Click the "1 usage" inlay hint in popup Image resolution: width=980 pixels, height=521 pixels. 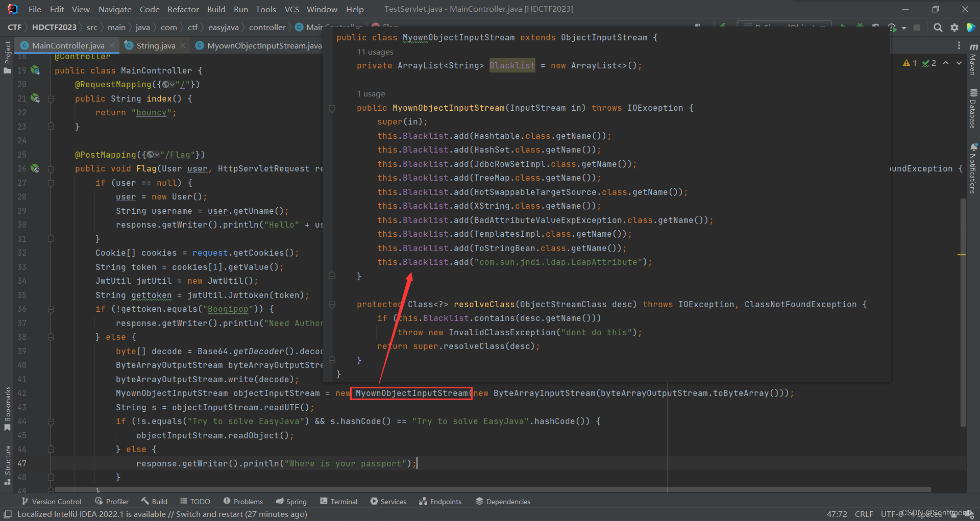[371, 94]
